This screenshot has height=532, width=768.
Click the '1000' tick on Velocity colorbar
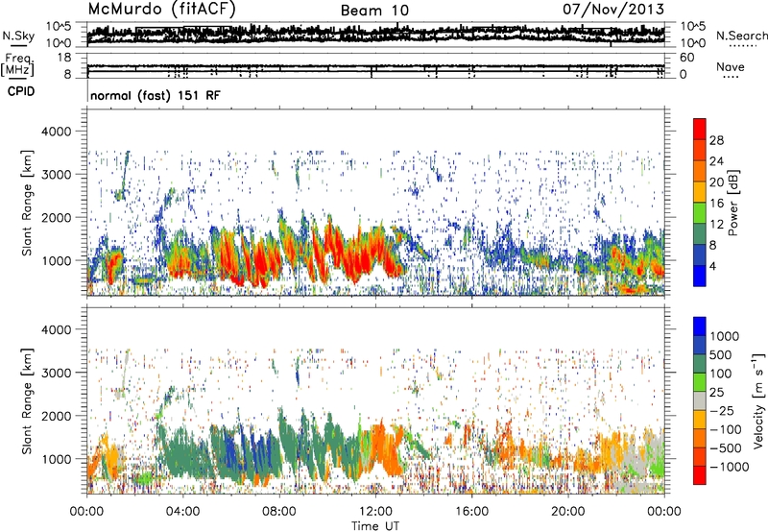click(x=724, y=336)
